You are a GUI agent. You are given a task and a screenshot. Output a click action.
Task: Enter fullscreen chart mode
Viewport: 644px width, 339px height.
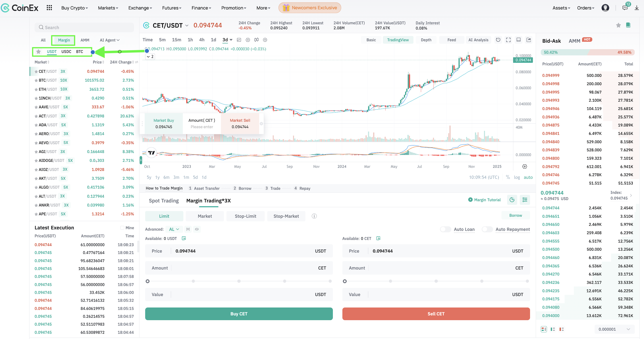[x=508, y=40]
